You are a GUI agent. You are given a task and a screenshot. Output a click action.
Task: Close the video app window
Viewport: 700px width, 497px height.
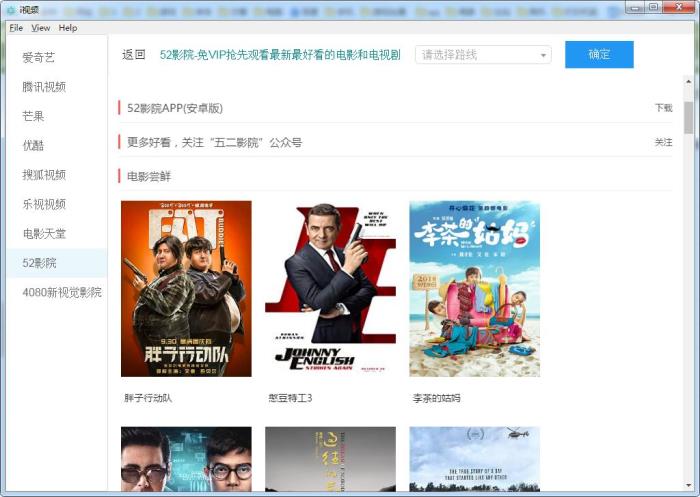click(x=679, y=7)
